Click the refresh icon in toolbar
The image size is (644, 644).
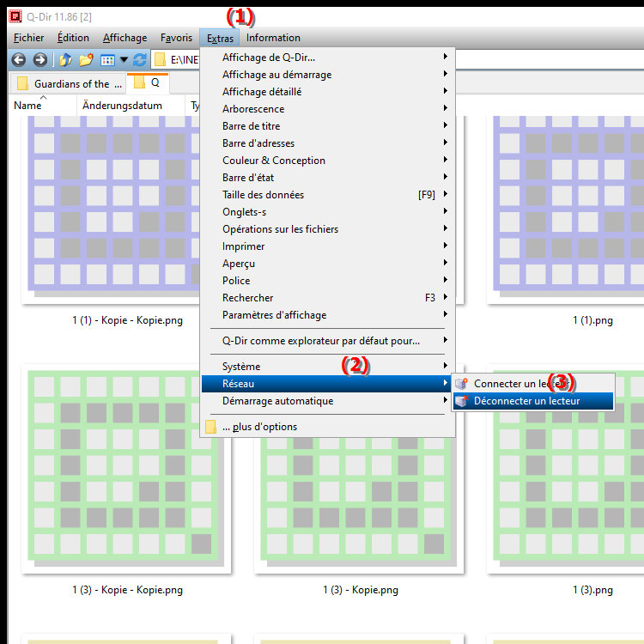coord(140,60)
